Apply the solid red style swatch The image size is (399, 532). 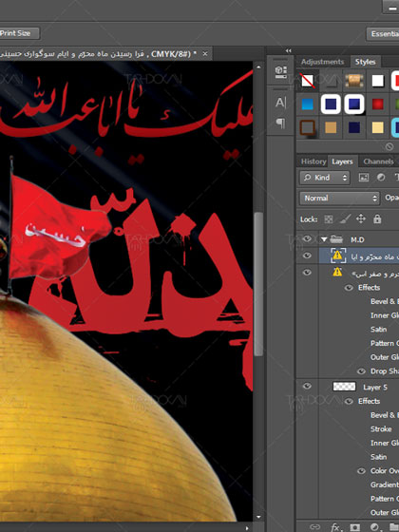pos(378,104)
